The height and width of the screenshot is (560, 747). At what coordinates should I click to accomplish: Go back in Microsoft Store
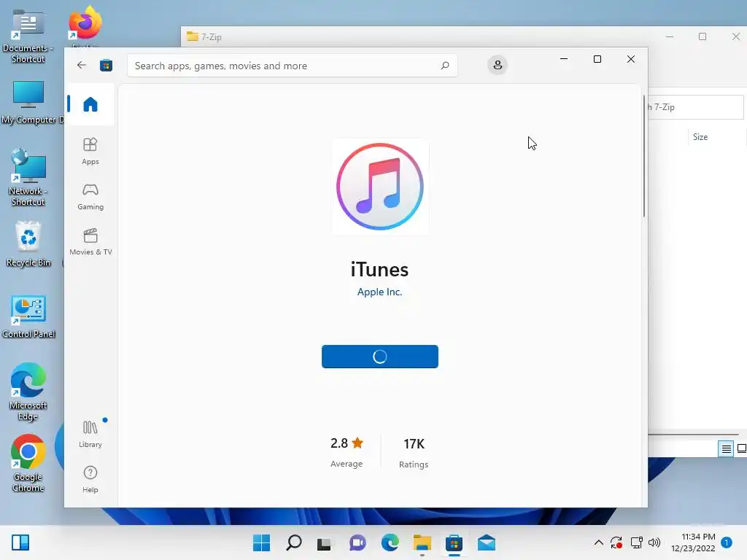click(x=82, y=65)
